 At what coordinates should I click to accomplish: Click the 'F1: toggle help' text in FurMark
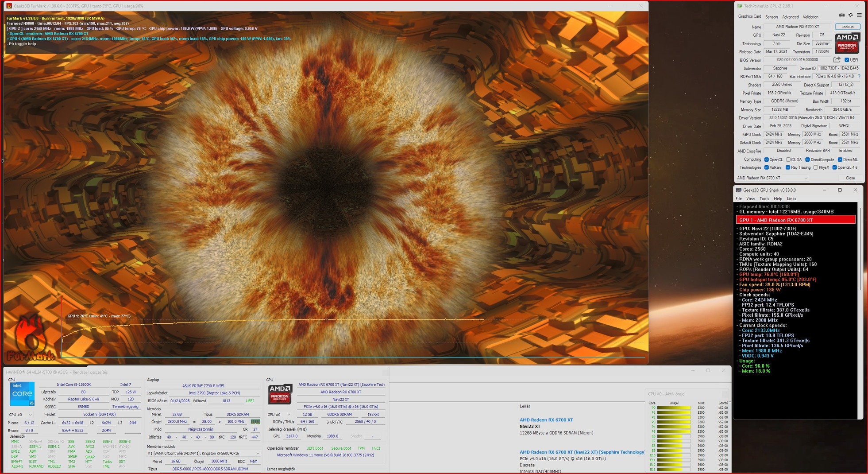tap(22, 44)
